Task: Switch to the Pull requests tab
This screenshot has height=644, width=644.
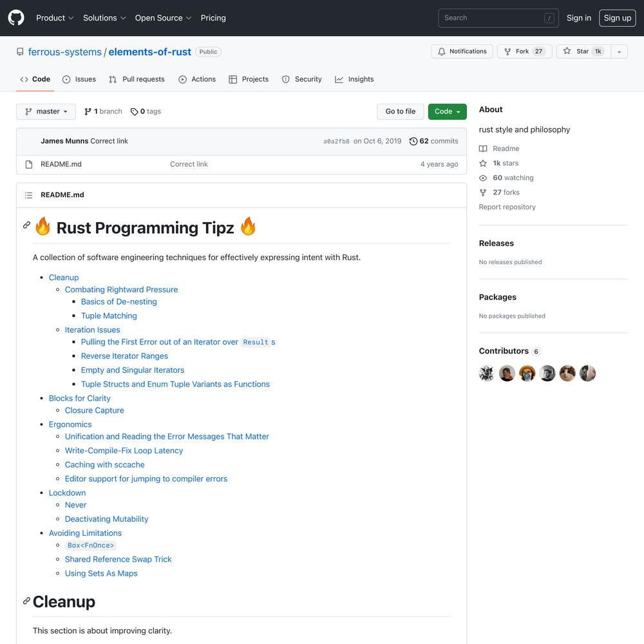Action: [x=137, y=79]
